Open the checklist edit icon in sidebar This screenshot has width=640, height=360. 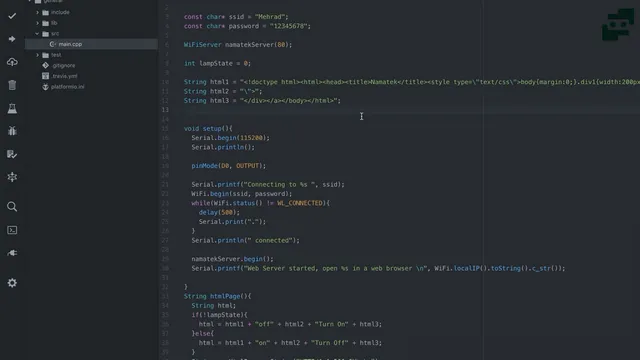click(12, 154)
